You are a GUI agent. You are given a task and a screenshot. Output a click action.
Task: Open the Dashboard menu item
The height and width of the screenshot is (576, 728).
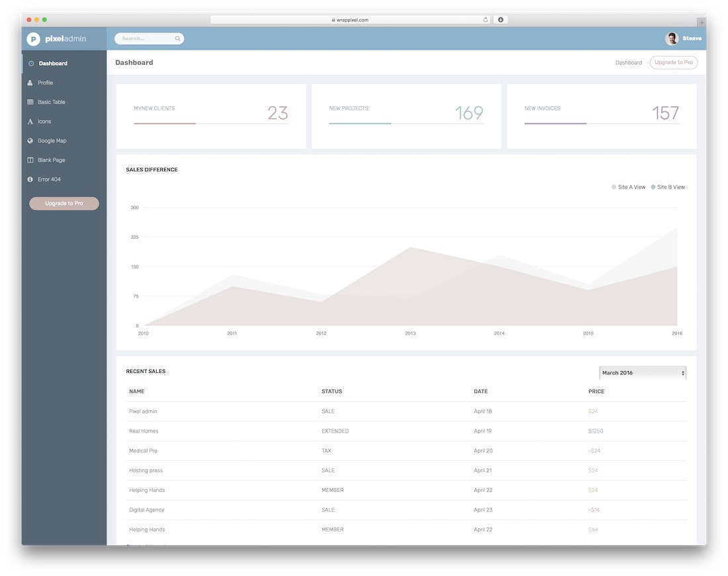64,63
